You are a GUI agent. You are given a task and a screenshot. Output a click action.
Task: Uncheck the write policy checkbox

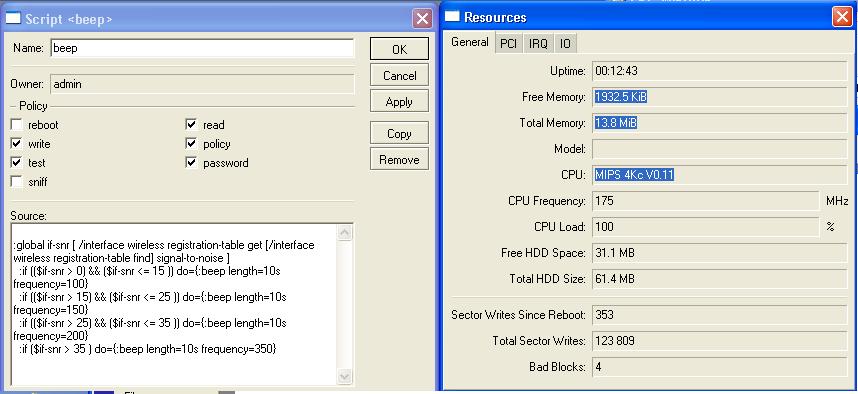(x=17, y=144)
